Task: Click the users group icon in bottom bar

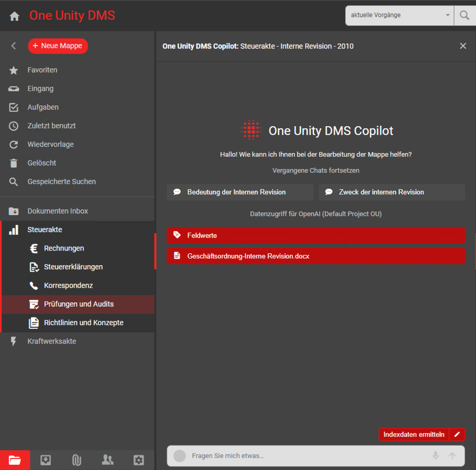Action: [x=108, y=460]
